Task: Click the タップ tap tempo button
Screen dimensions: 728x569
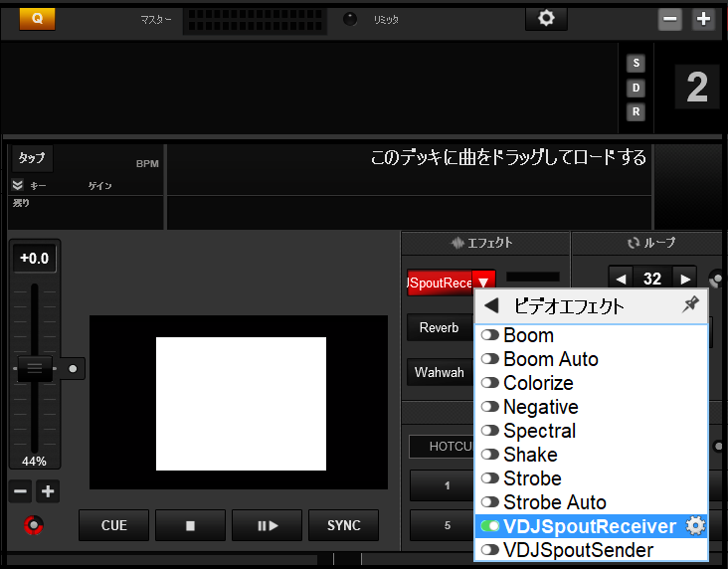Action: [x=32, y=158]
